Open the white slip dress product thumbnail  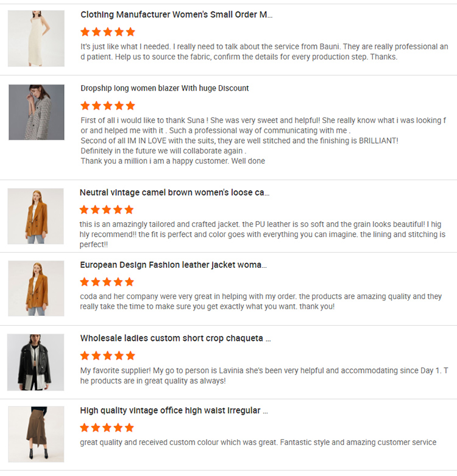(x=36, y=38)
